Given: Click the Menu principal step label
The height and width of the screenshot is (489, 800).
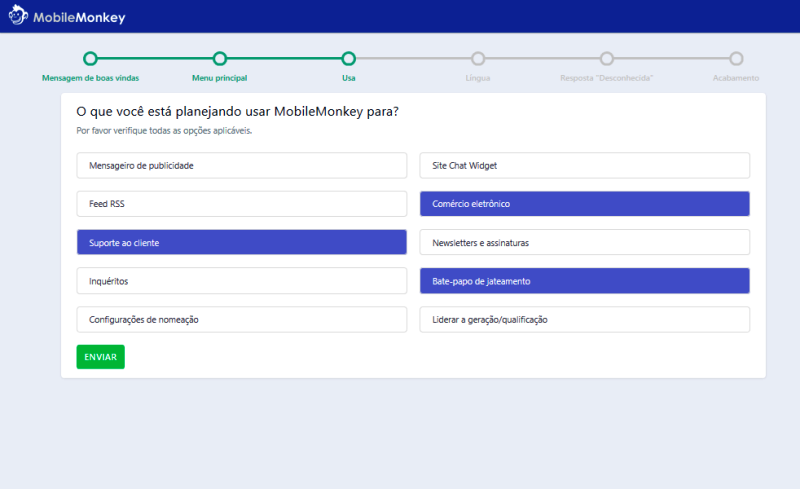Looking at the screenshot, I should pyautogui.click(x=219, y=78).
